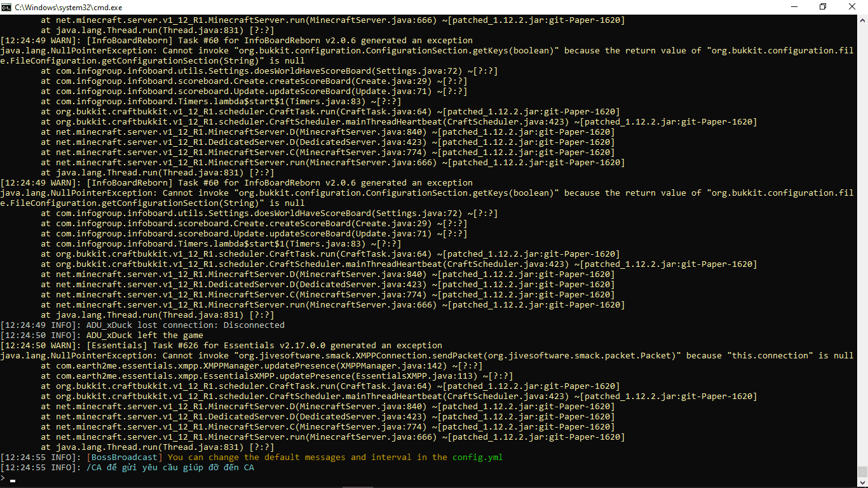The height and width of the screenshot is (488, 868).
Task: Click the "ADU_xDuck lost connection: Disconnected" line
Action: pos(142,325)
